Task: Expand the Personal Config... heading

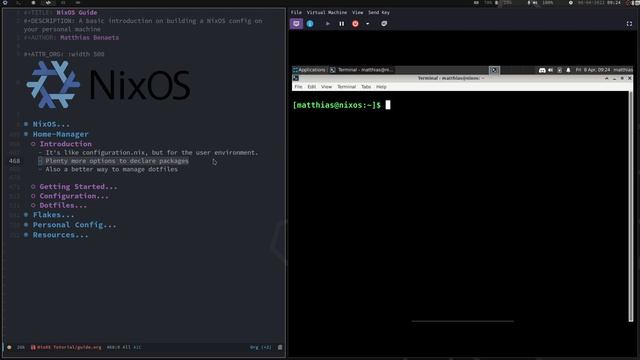Action: (74, 225)
